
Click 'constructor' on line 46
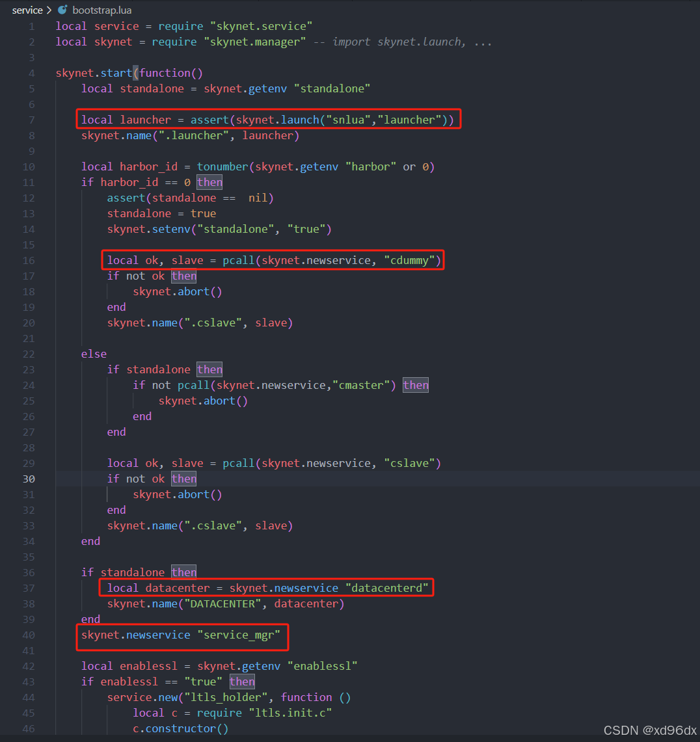[181, 729]
